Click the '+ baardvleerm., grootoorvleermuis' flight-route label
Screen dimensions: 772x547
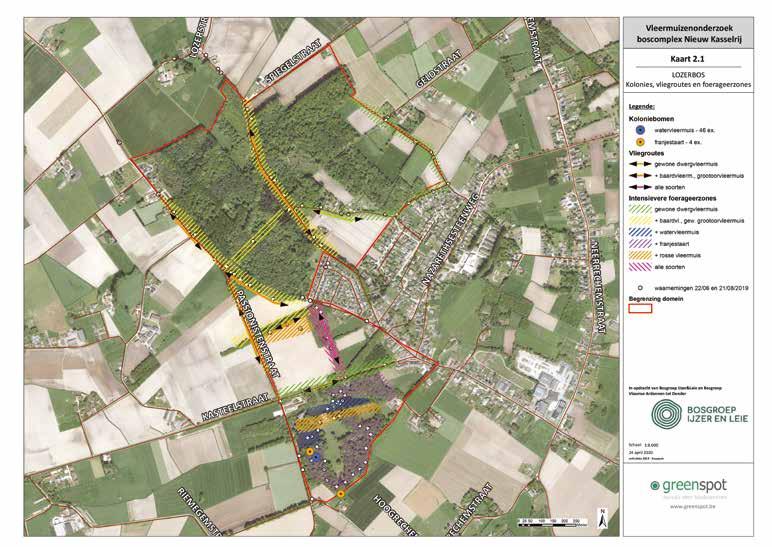tap(699, 176)
